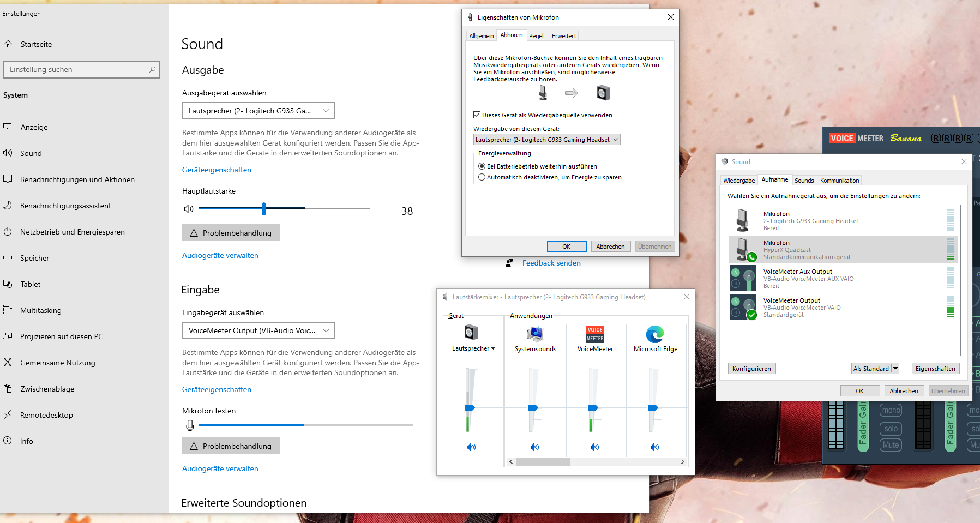
Task: Open Audiogeräte verwalten link under Eingabe
Action: [x=220, y=468]
